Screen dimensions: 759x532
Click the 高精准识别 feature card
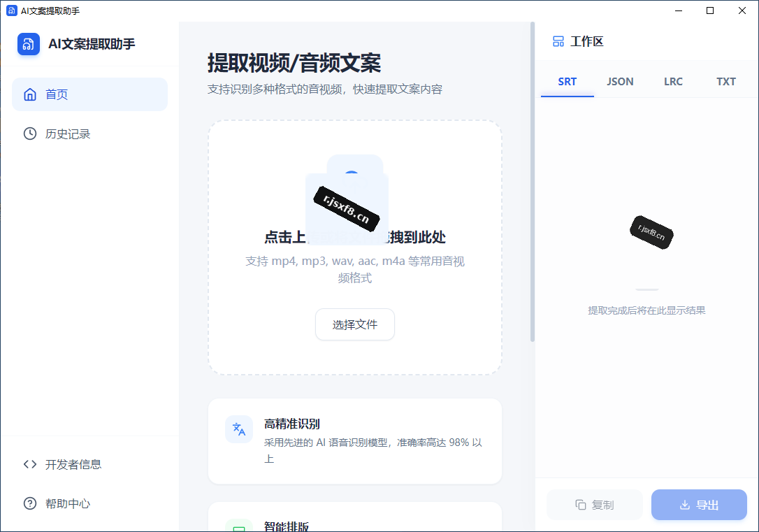click(355, 441)
